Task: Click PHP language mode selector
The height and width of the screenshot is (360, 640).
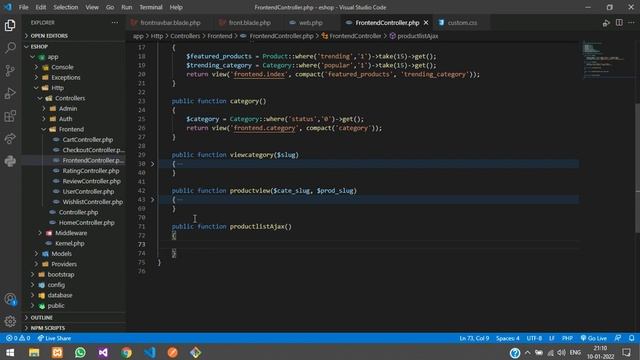Action: pyautogui.click(x=567, y=338)
